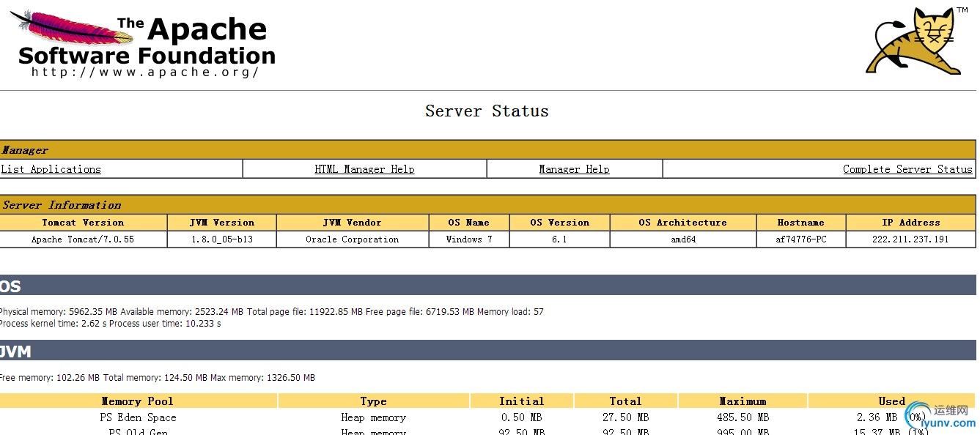The image size is (980, 435).
Task: Click the Free memory JVM statistics line
Action: coord(157,378)
